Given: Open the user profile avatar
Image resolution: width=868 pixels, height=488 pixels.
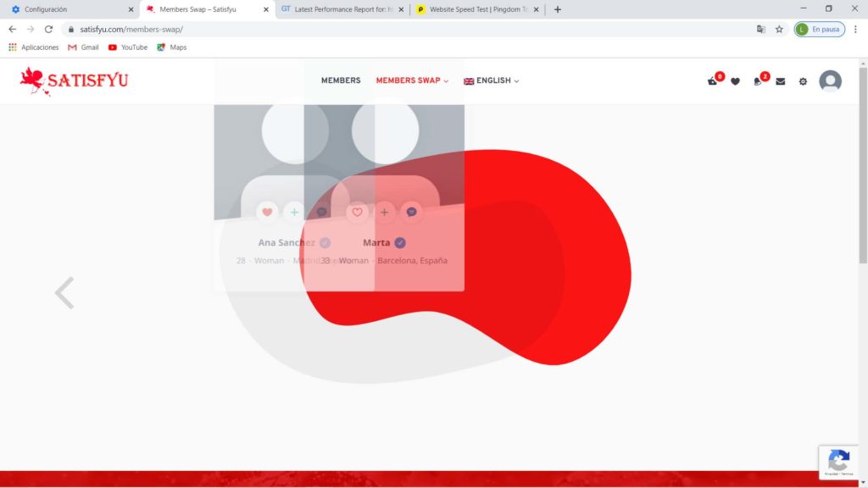Looking at the screenshot, I should (x=830, y=80).
